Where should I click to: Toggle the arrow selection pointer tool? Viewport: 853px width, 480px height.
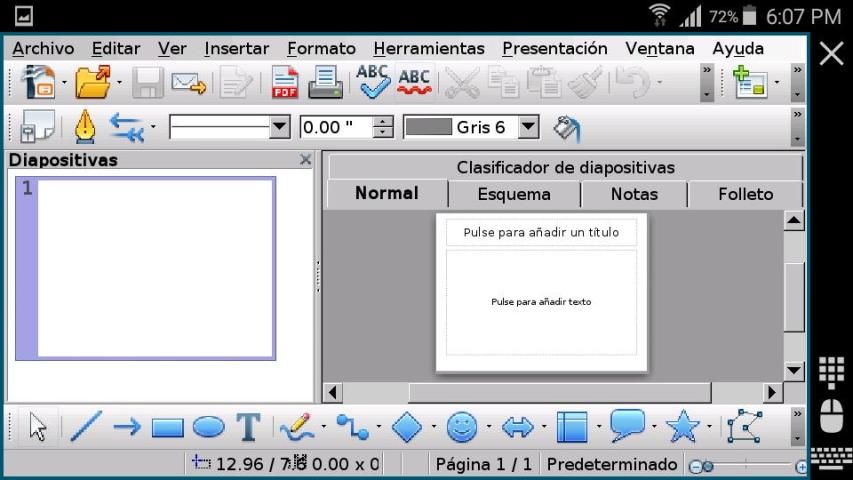click(x=38, y=427)
